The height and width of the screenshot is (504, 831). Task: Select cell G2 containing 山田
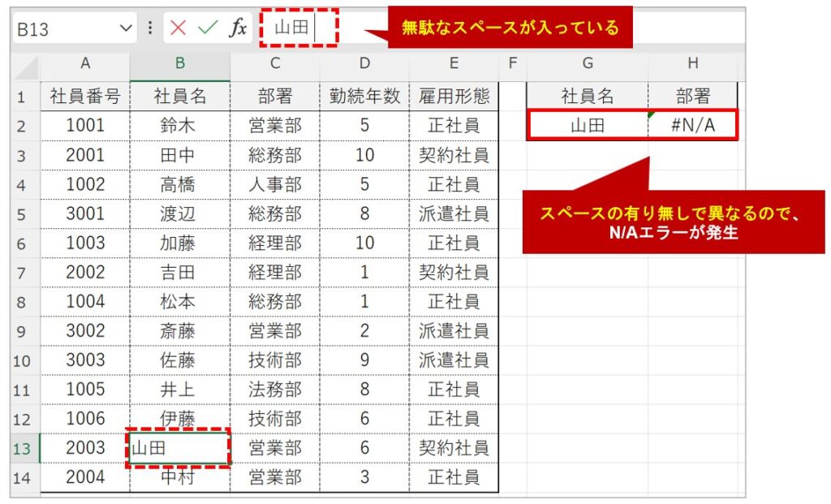[x=588, y=126]
